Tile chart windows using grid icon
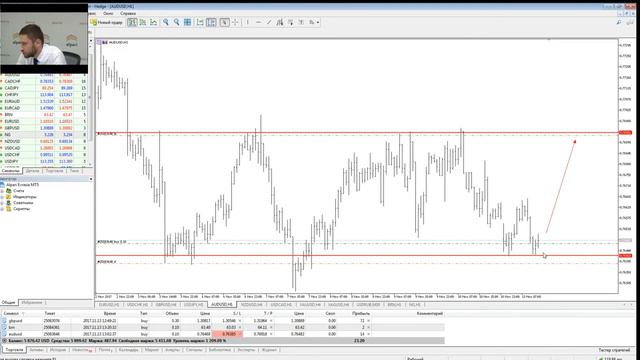The height and width of the screenshot is (360, 640). coord(187,22)
